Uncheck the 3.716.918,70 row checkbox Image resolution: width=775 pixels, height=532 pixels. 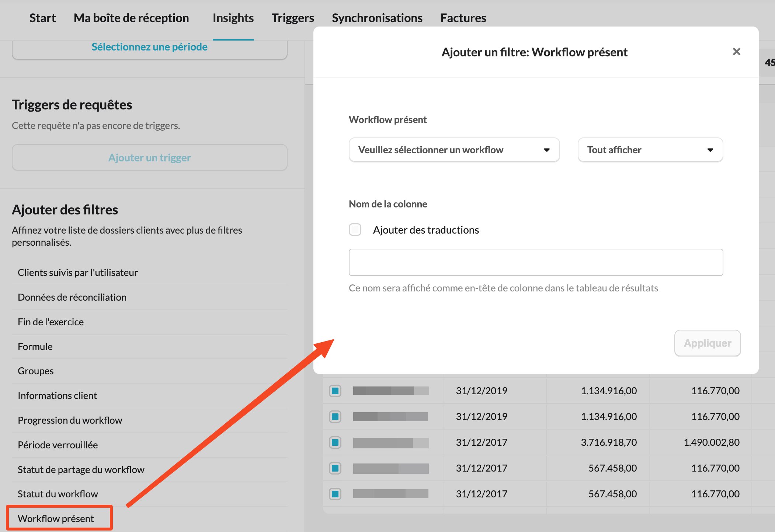(335, 442)
